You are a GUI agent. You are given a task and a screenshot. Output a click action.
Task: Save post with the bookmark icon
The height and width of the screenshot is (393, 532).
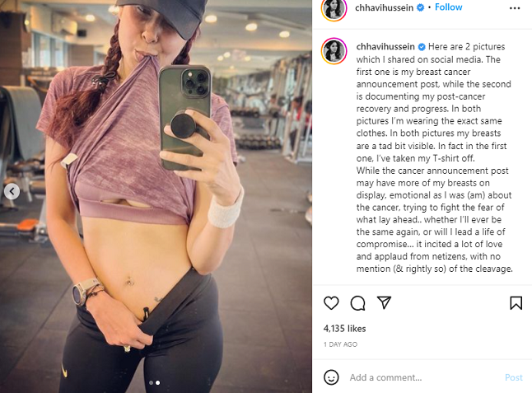pyautogui.click(x=516, y=302)
